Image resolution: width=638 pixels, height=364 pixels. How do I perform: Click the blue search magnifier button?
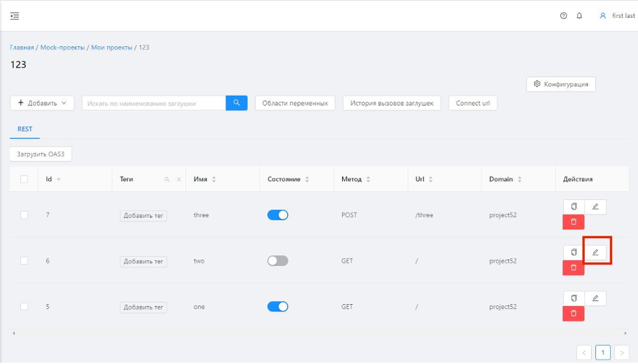(x=236, y=103)
